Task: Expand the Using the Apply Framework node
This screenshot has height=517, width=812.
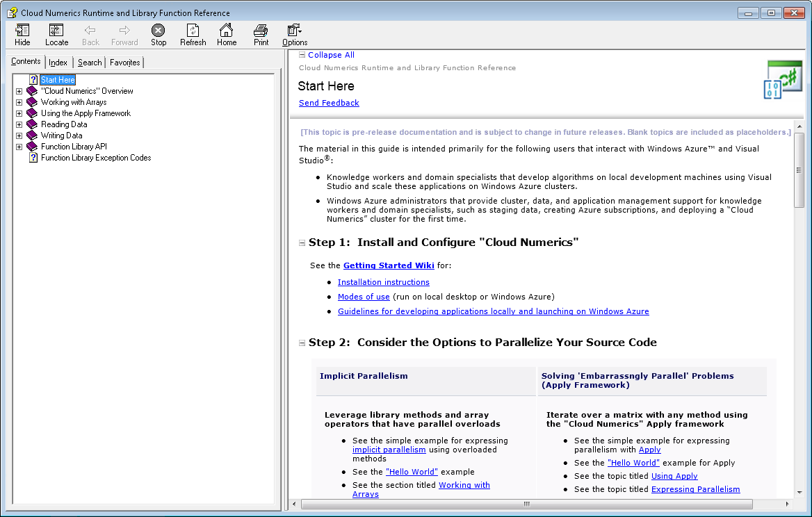Action: (x=19, y=113)
